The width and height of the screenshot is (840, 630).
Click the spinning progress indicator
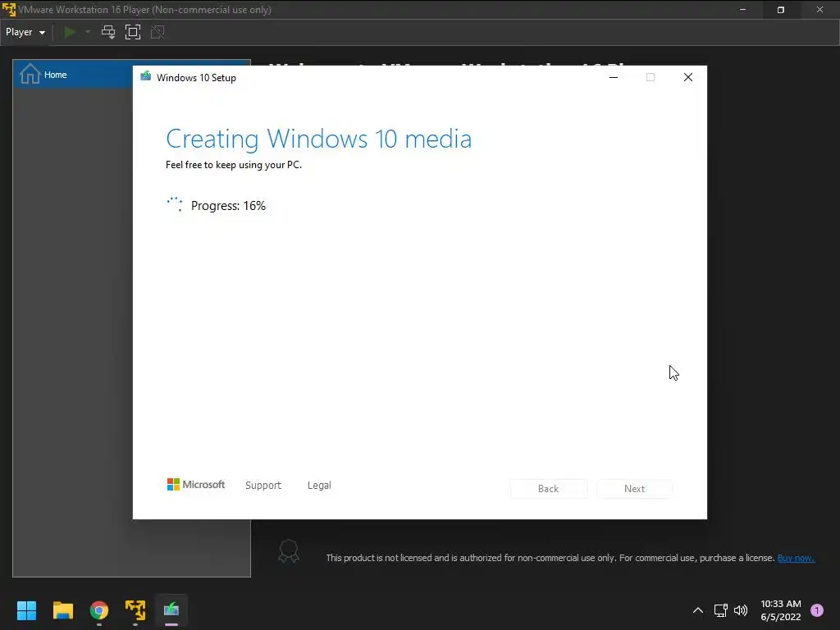pos(175,204)
